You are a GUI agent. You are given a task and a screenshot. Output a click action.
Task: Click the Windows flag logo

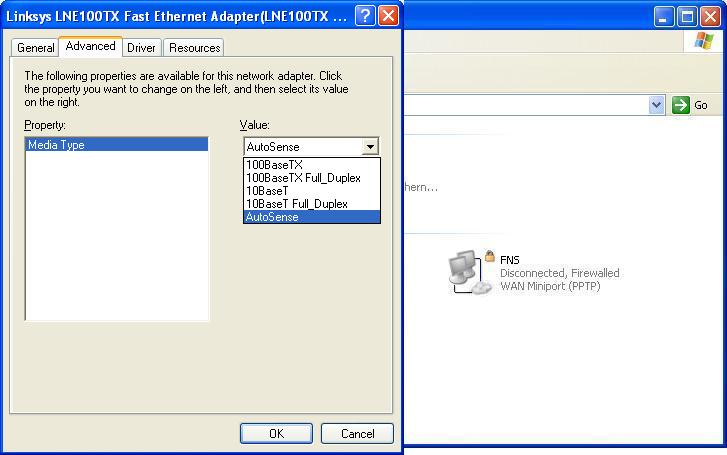(704, 41)
